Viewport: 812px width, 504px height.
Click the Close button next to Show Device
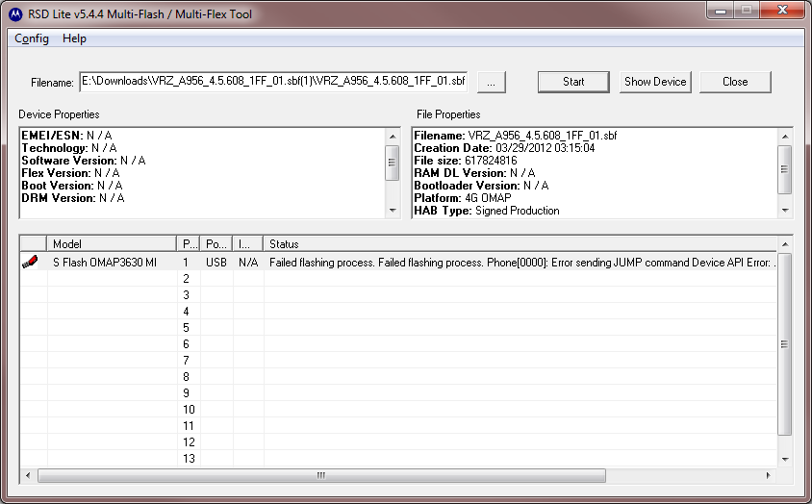coord(735,82)
